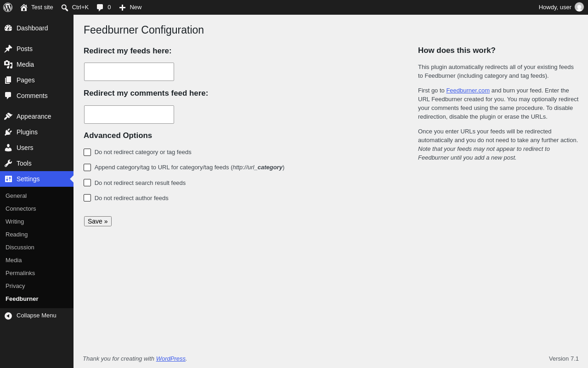Go to the Reading settings submenu
Screen dimensions: 588x368
(17, 235)
